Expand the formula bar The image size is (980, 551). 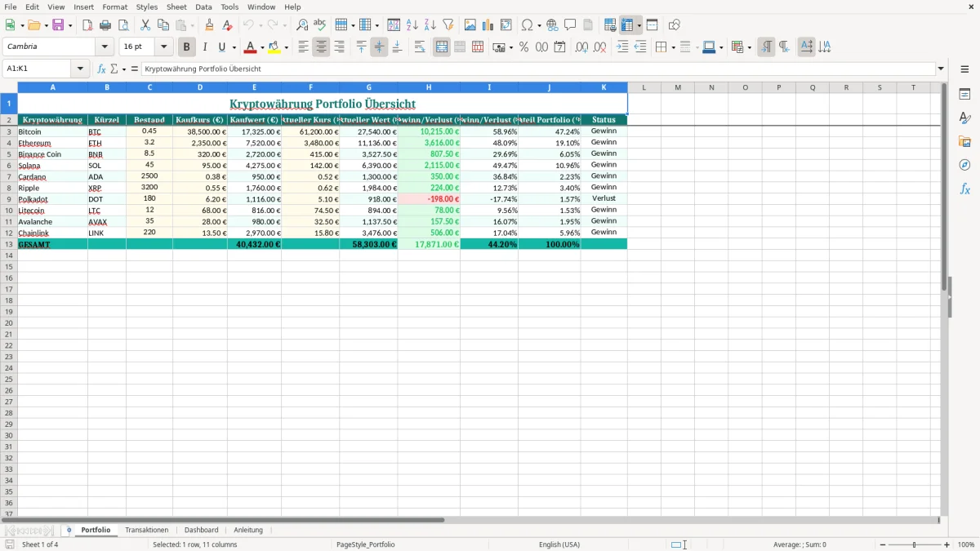(941, 69)
